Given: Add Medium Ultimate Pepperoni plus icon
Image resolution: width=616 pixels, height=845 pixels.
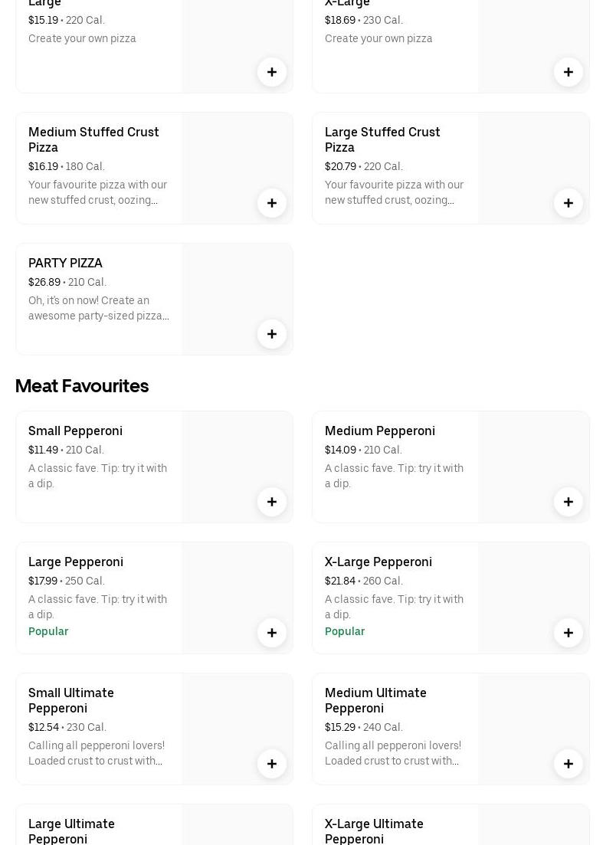Looking at the screenshot, I should [x=568, y=764].
